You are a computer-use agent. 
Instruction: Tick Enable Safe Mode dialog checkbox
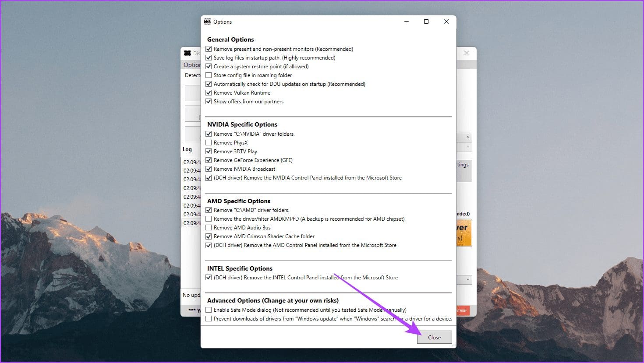(209, 310)
